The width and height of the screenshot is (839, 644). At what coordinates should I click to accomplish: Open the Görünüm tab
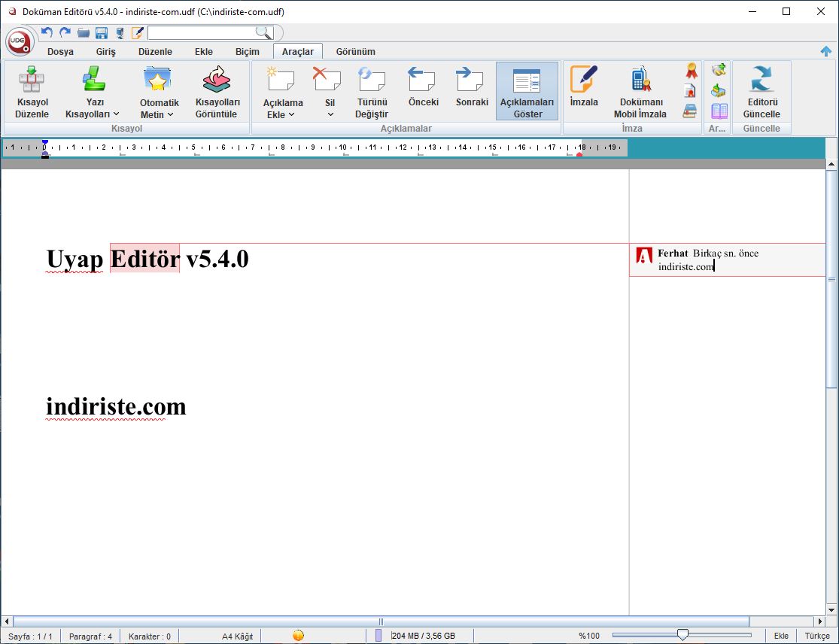pos(356,52)
